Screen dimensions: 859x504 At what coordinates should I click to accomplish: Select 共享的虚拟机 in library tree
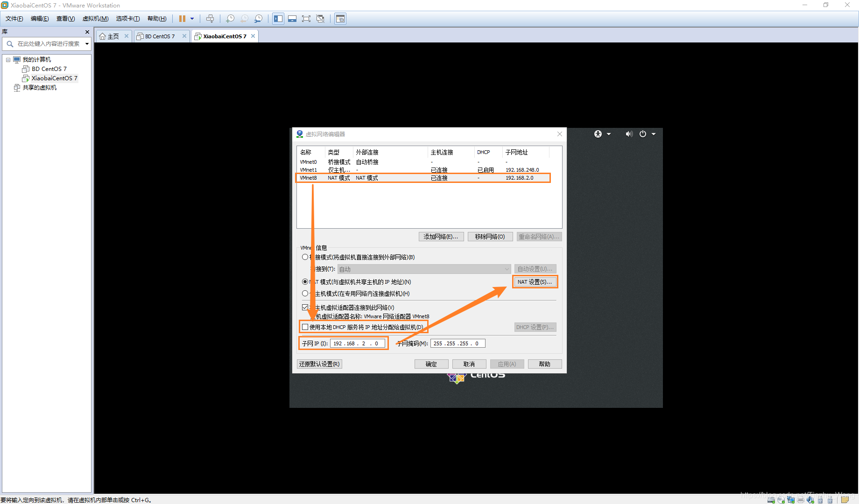click(40, 88)
